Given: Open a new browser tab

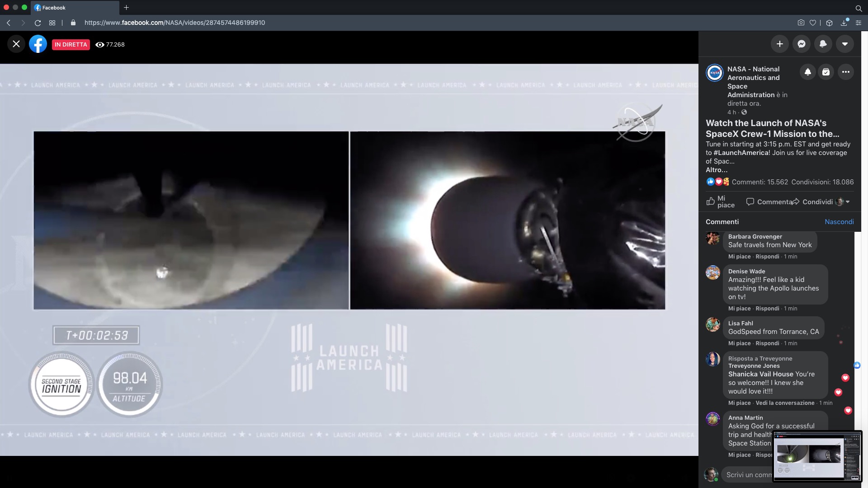Looking at the screenshot, I should [127, 8].
